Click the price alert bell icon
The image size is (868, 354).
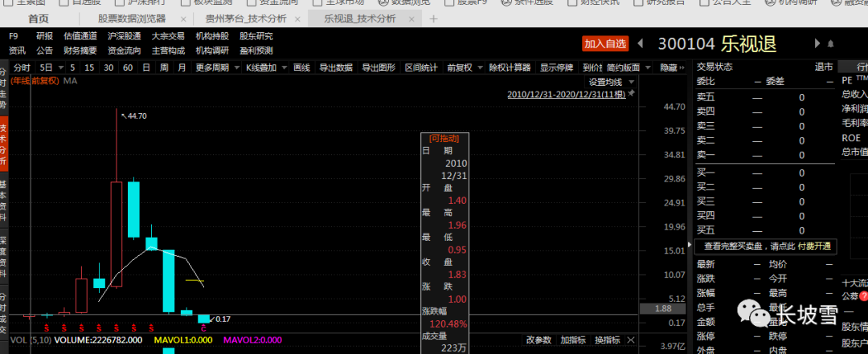(x=830, y=43)
